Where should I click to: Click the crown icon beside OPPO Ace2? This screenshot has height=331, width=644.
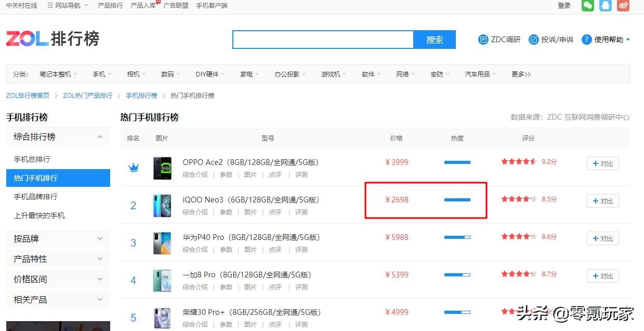pyautogui.click(x=134, y=167)
